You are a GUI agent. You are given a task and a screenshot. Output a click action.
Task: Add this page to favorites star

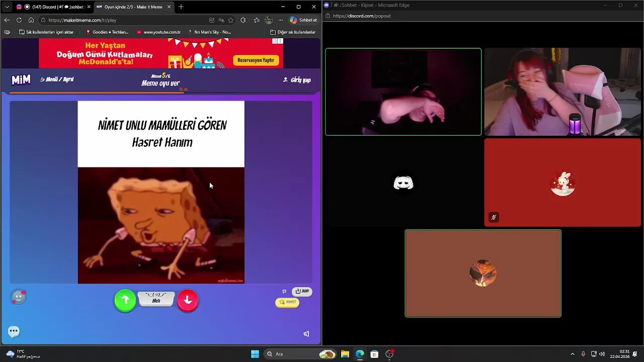point(230,20)
